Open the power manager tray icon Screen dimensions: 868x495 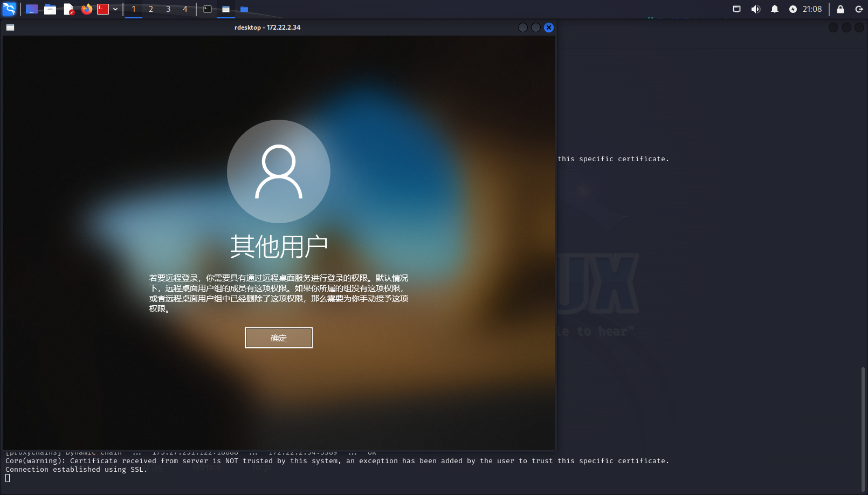pos(793,9)
